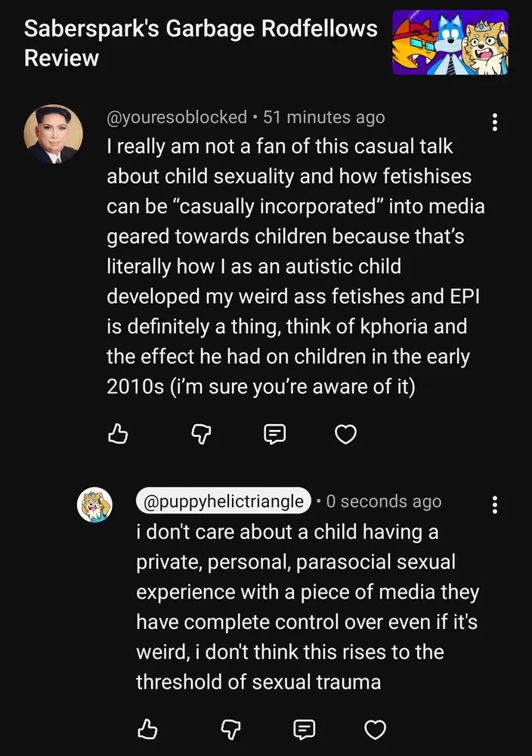Open the @puppyhelictriangle profile avatar
Screen dimensions: 532x756
(x=95, y=504)
